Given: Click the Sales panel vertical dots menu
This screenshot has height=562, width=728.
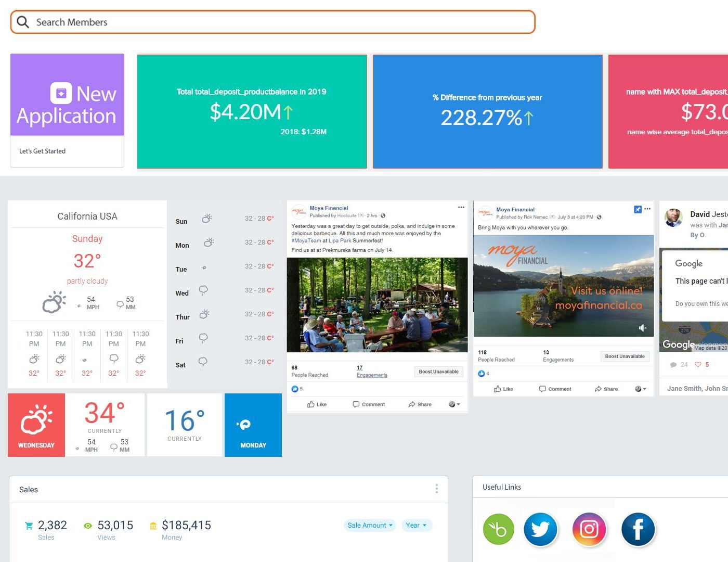Looking at the screenshot, I should pyautogui.click(x=436, y=489).
